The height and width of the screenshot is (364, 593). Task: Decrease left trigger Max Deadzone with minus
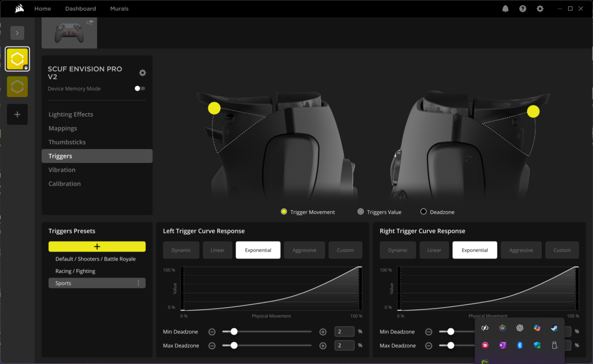212,346
